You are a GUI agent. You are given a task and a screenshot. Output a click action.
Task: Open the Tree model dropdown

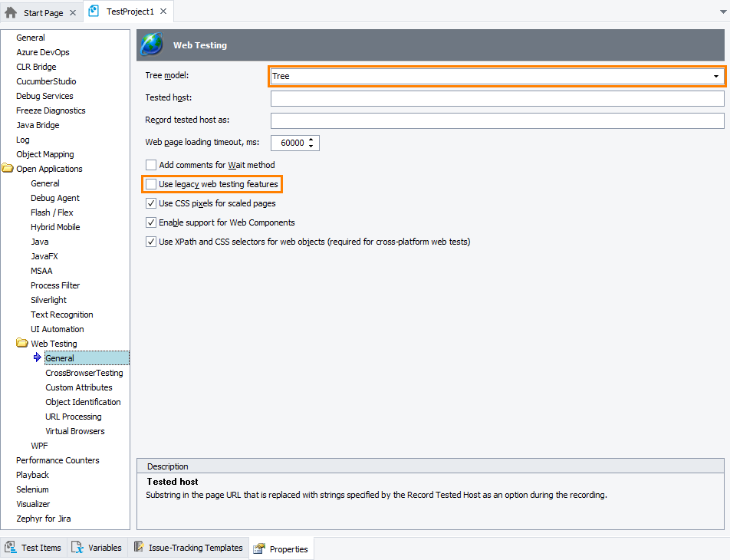click(715, 76)
